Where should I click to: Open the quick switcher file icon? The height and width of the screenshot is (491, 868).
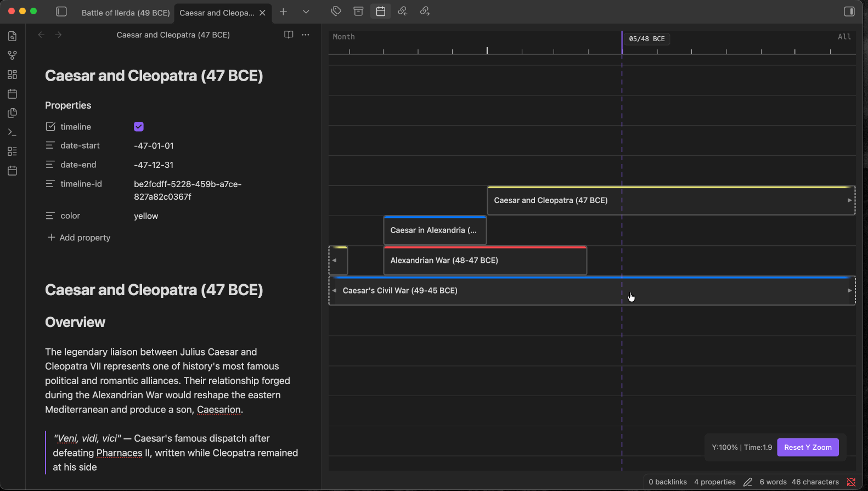click(12, 36)
